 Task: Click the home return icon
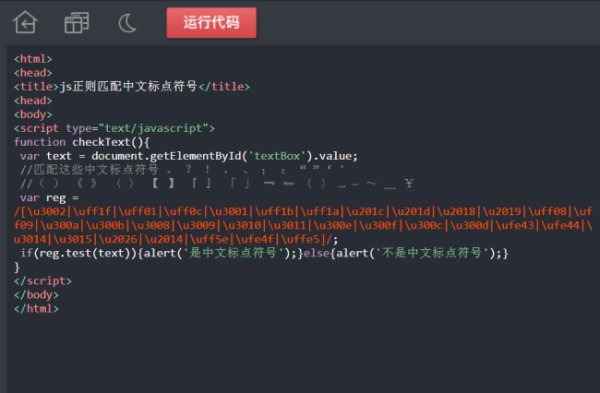[x=25, y=22]
